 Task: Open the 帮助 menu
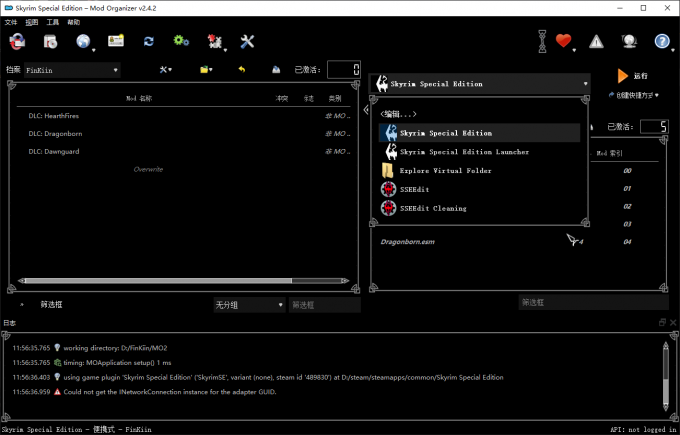(74, 22)
